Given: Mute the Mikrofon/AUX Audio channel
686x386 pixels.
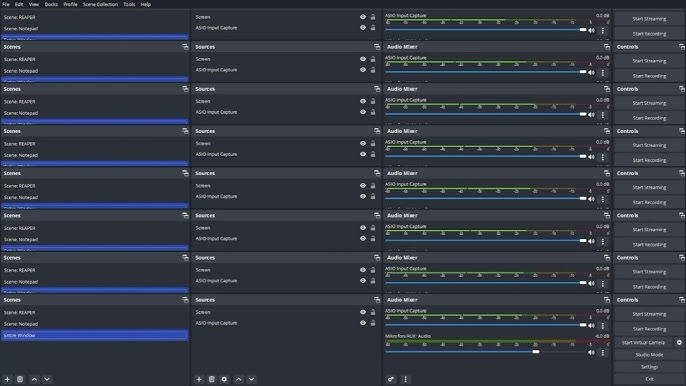Looking at the screenshot, I should click(592, 352).
